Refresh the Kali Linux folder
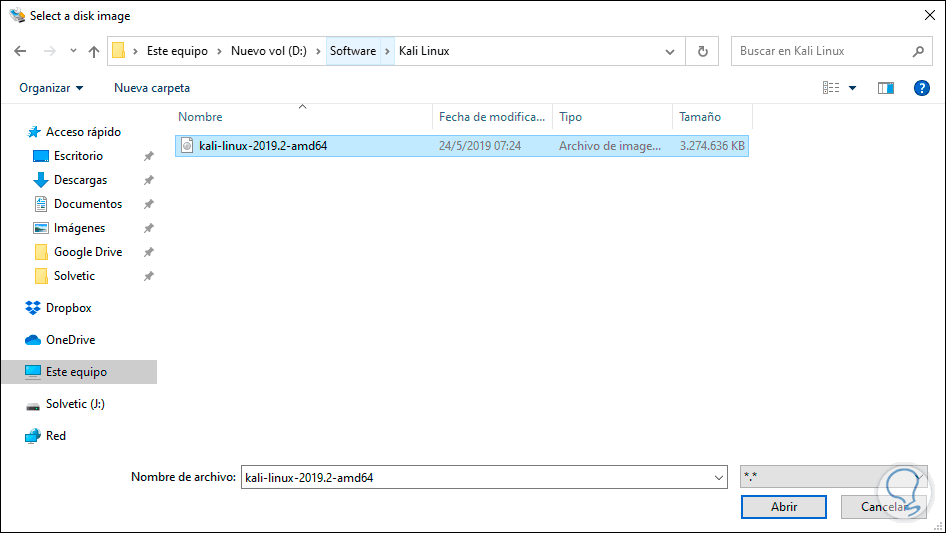The width and height of the screenshot is (946, 533). [703, 51]
